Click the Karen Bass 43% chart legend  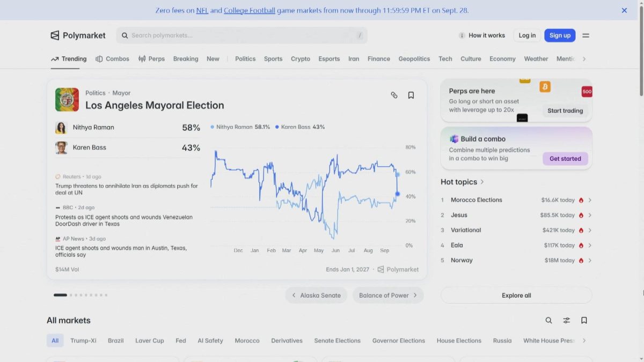[300, 127]
